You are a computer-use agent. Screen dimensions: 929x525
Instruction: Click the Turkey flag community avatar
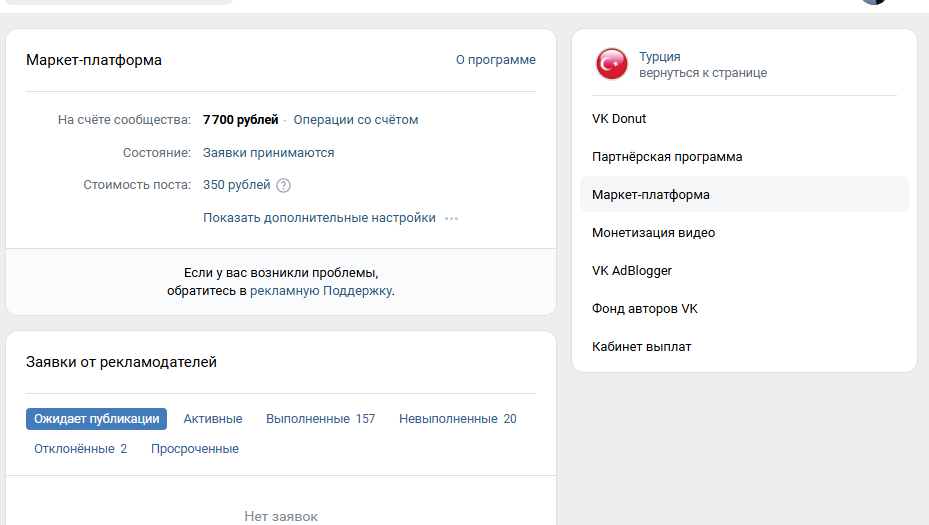tap(611, 64)
